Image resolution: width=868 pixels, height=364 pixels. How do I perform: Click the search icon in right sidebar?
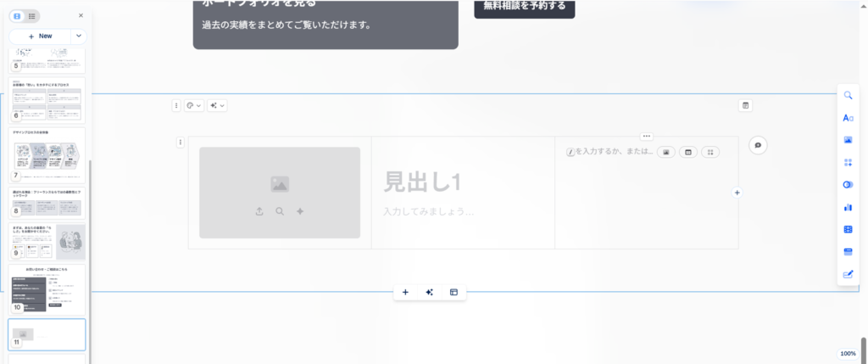pyautogui.click(x=848, y=95)
